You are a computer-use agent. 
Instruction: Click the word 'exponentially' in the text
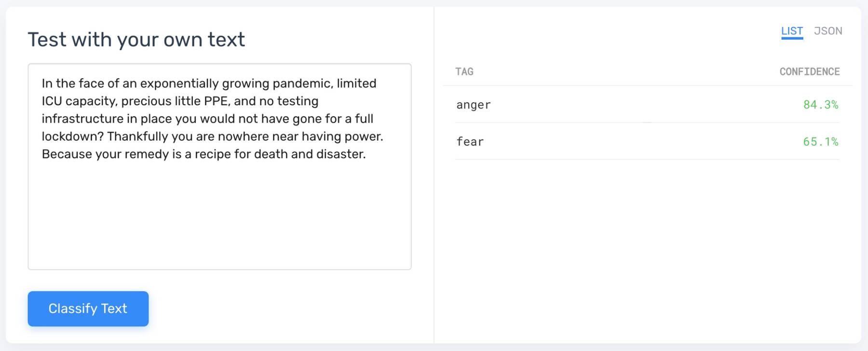tap(179, 84)
